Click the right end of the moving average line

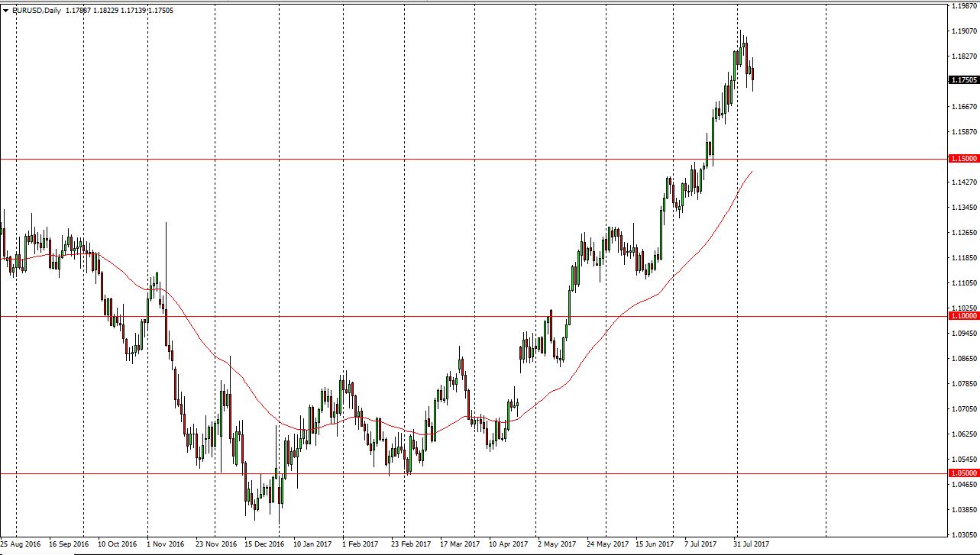point(752,172)
